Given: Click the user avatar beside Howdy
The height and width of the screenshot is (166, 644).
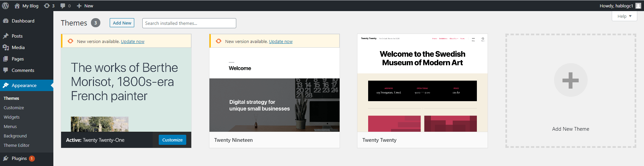Looking at the screenshot, I should click(638, 6).
